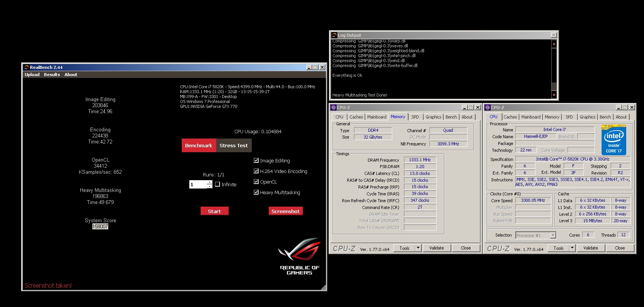Click the Encoding score 224438

(100, 136)
